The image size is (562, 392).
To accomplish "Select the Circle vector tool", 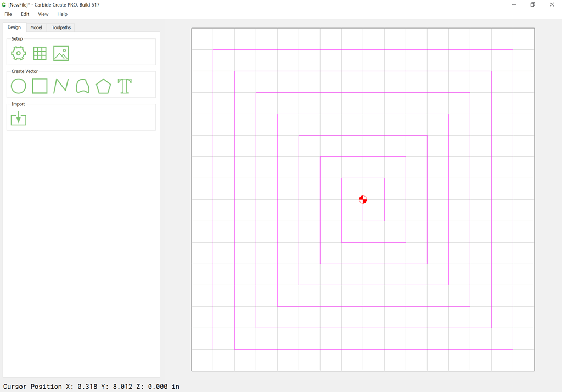I will click(19, 86).
